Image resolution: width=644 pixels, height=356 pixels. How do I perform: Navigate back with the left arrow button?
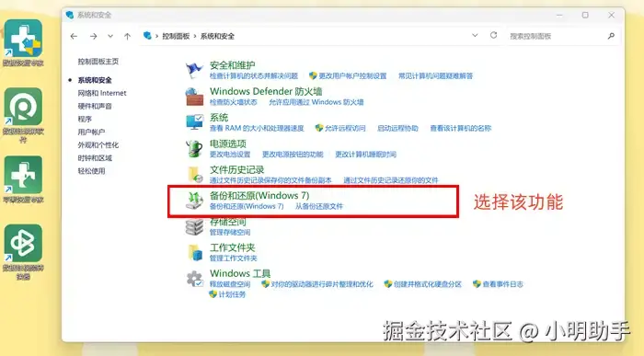point(74,36)
